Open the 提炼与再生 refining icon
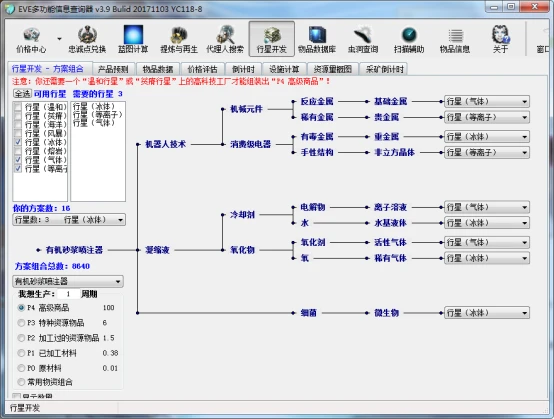554x419 pixels. 179,39
